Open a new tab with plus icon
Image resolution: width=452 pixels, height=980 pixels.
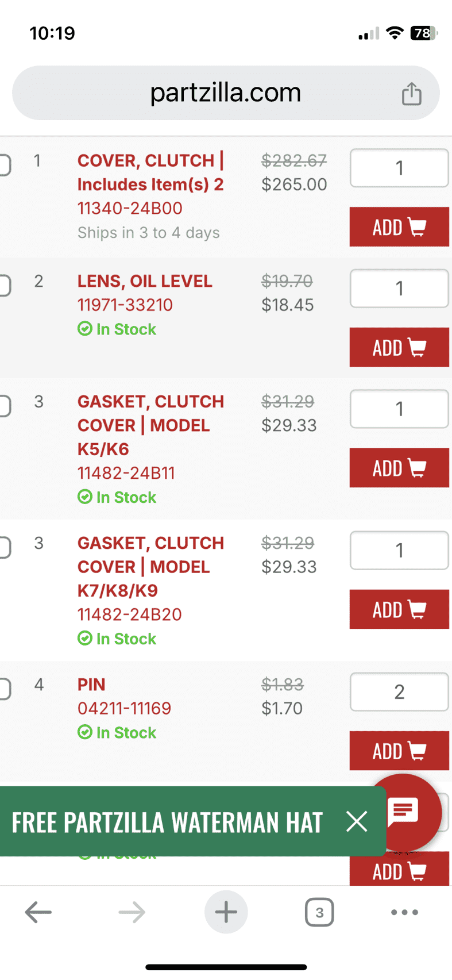(226, 912)
